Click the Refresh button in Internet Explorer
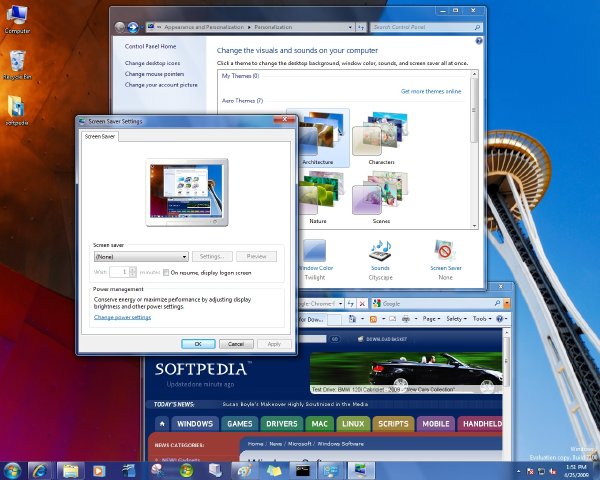600x480 pixels. 351,304
